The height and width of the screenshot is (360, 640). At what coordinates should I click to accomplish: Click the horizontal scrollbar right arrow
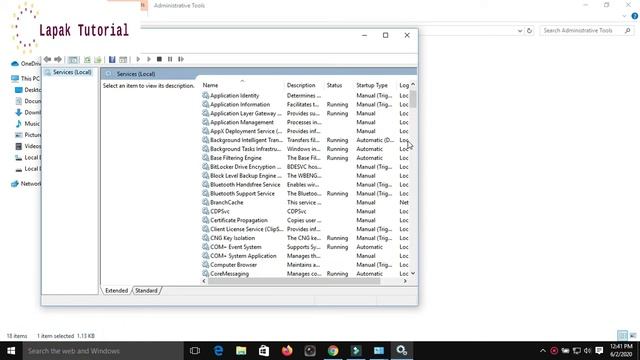(x=405, y=281)
